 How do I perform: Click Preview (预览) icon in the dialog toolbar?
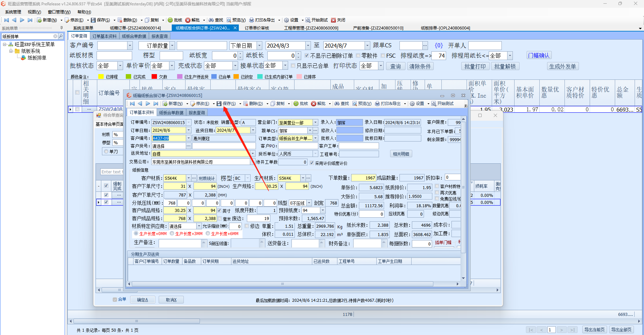355,104
